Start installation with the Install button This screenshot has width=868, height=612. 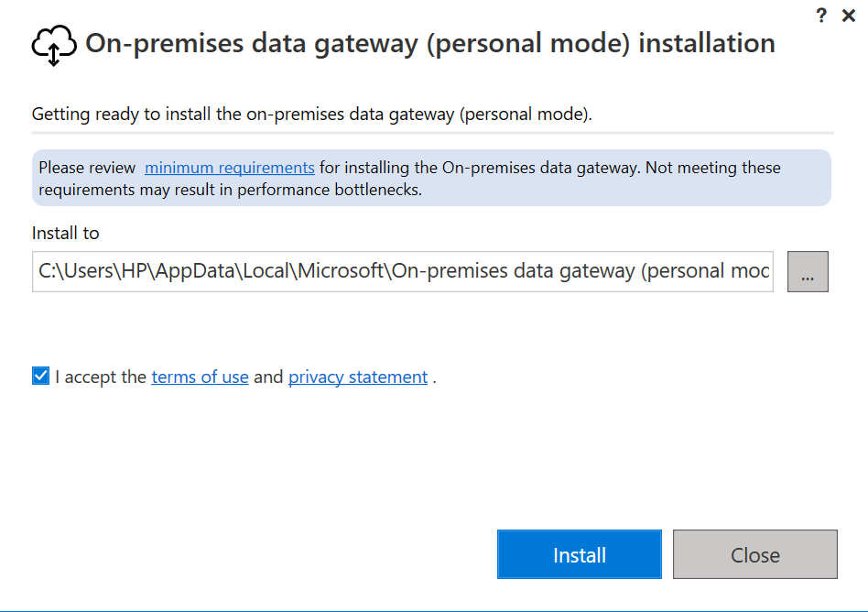pos(579,554)
